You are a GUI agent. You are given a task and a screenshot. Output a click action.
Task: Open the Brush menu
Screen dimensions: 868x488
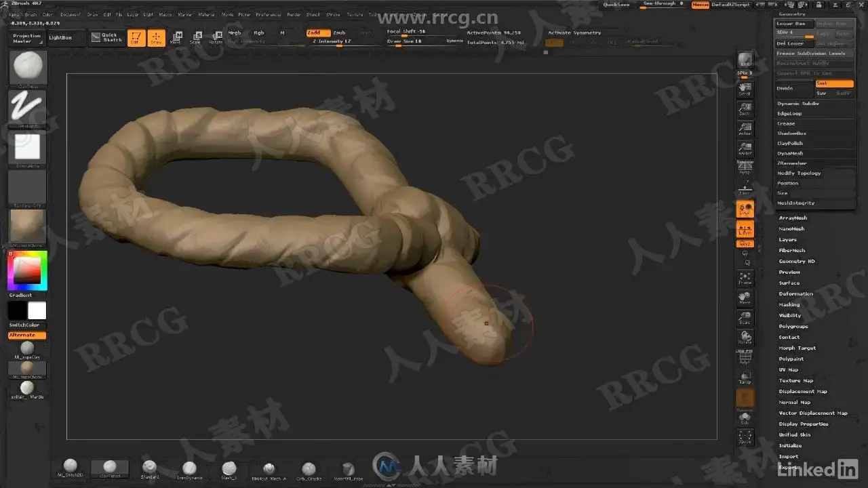click(31, 14)
